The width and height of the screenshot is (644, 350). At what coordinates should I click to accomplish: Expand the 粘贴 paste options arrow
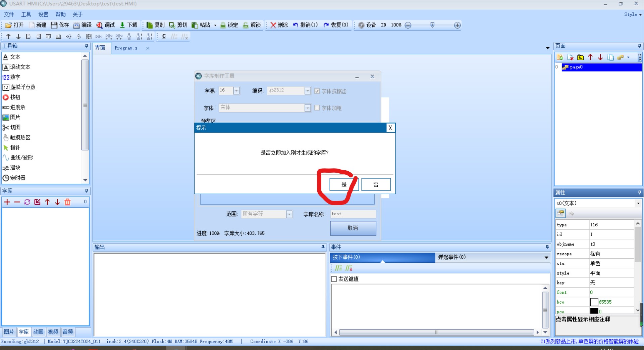pos(215,25)
